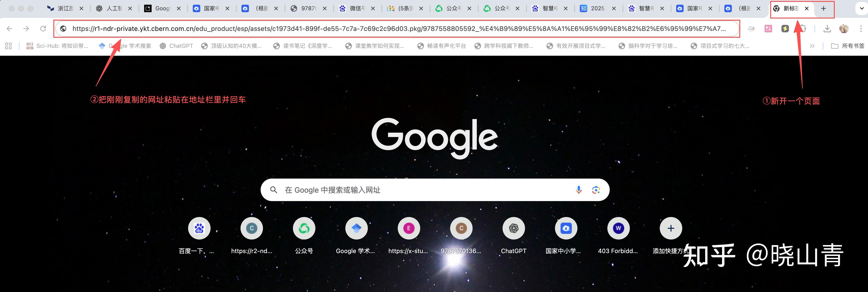Close the 人工智 tab
The height and width of the screenshot is (292, 868).
(130, 9)
